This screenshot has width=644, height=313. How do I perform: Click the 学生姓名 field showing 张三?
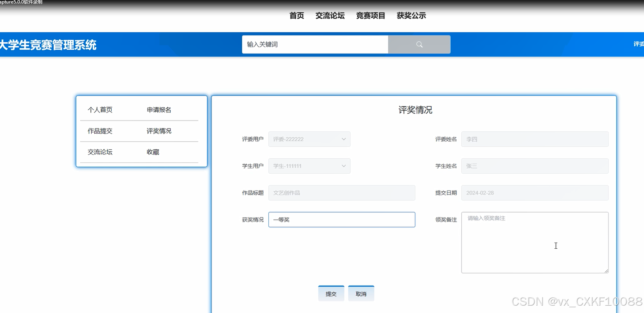535,166
